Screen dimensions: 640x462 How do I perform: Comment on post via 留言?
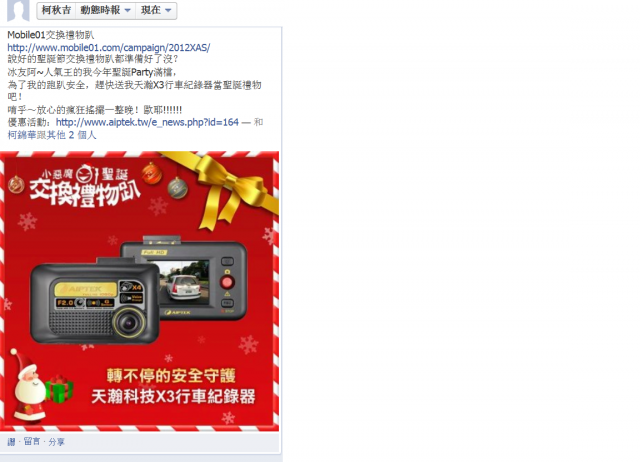[32, 442]
